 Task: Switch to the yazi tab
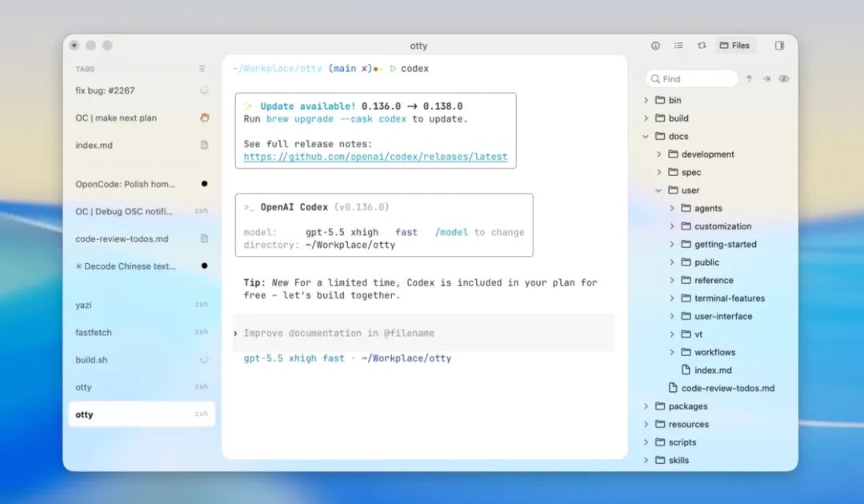pos(142,305)
